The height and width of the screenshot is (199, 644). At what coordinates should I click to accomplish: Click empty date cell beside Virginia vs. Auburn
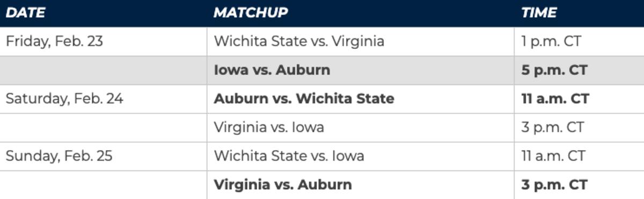point(103,185)
